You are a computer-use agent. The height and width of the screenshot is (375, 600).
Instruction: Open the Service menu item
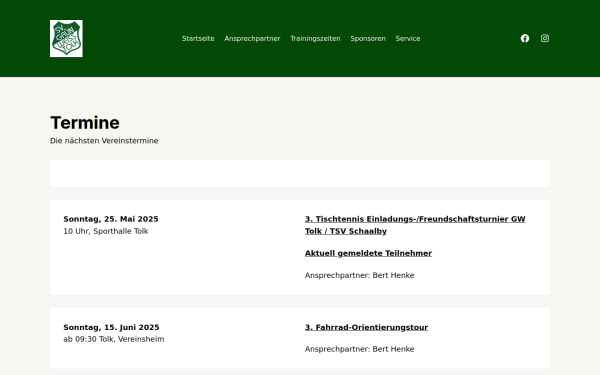tap(408, 39)
